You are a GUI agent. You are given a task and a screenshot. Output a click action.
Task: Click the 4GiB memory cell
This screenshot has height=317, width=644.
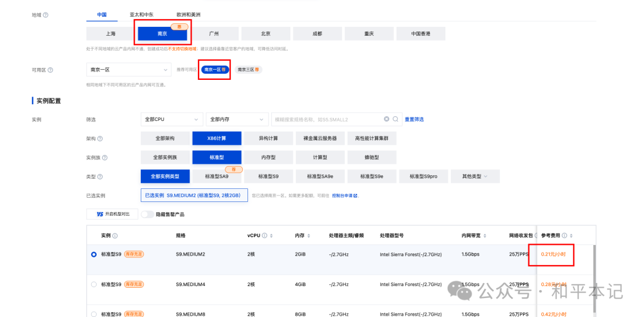click(300, 284)
